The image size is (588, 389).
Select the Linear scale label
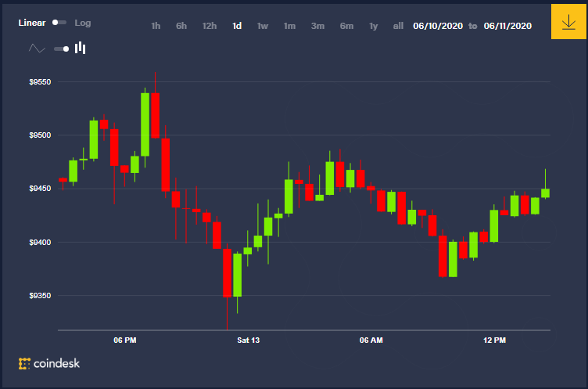click(32, 23)
